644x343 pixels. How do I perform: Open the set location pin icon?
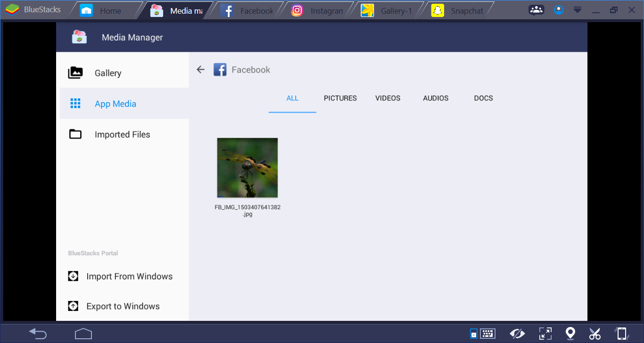[570, 334]
